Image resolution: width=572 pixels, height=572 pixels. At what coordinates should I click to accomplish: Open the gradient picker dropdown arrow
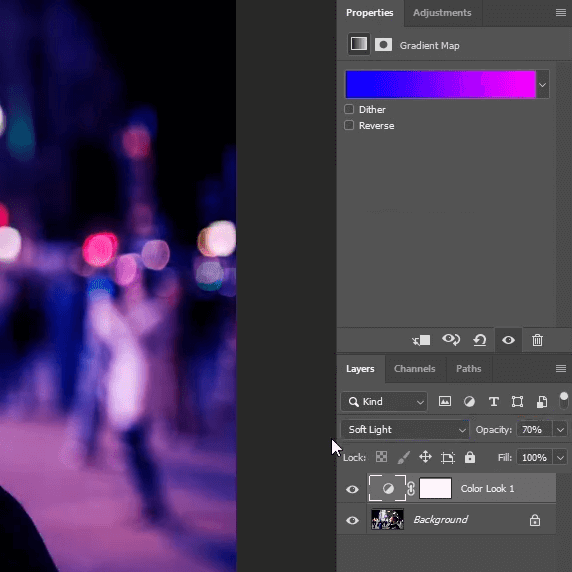tap(542, 85)
